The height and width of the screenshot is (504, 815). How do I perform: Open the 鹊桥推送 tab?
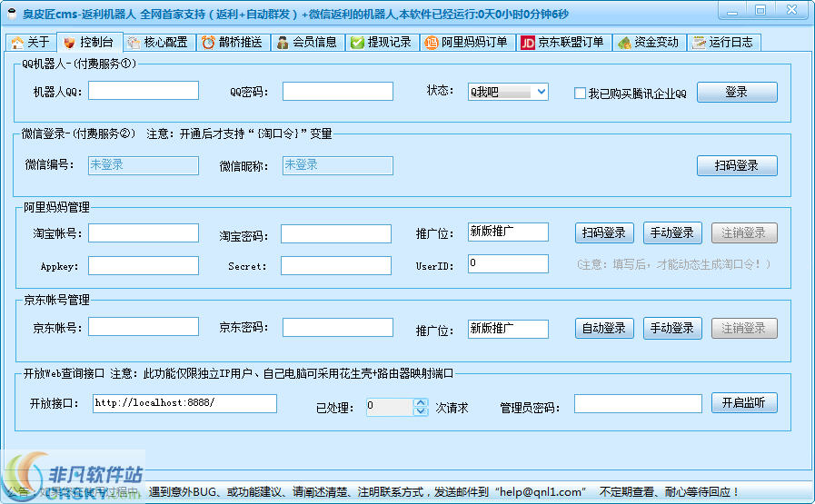(x=234, y=42)
